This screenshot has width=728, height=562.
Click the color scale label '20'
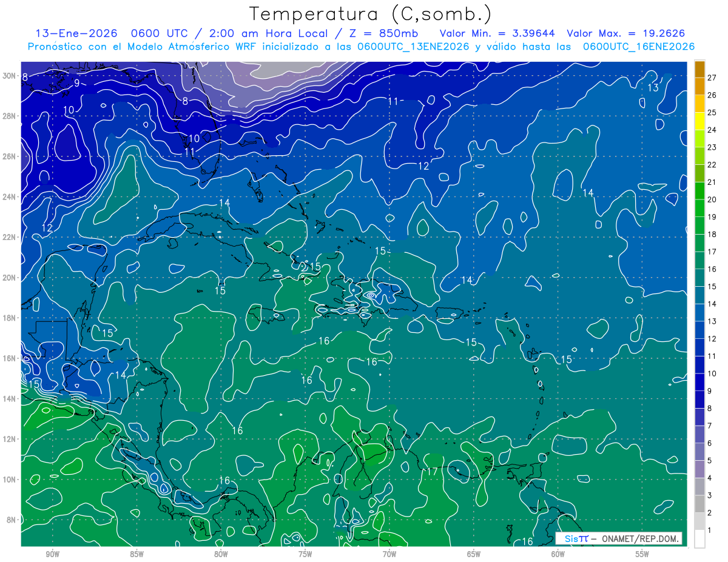pos(712,199)
